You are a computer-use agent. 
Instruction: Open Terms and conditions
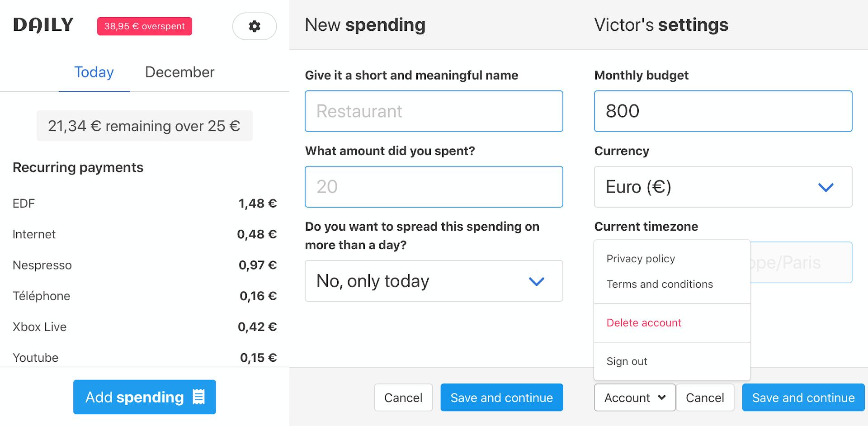[660, 284]
